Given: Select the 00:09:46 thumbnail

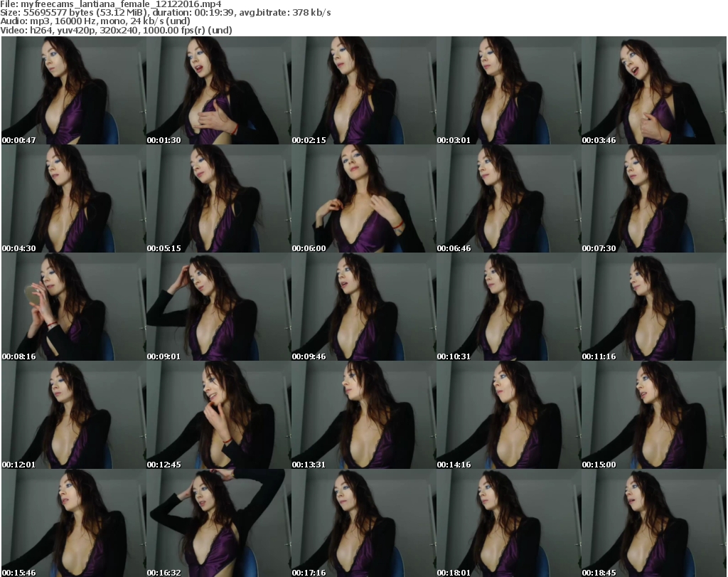Looking at the screenshot, I should tap(363, 307).
